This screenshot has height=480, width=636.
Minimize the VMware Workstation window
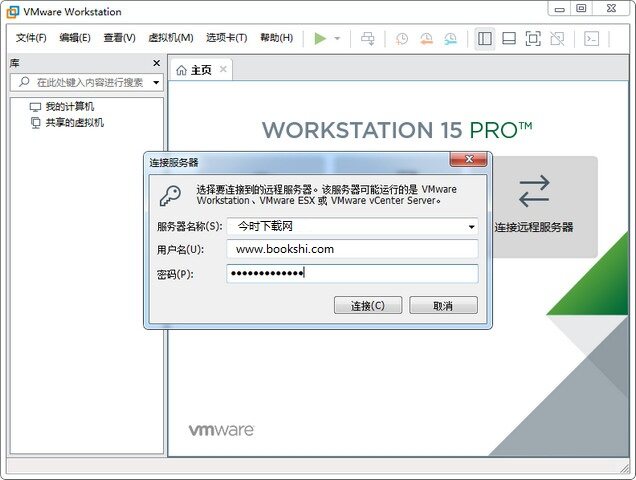[560, 9]
